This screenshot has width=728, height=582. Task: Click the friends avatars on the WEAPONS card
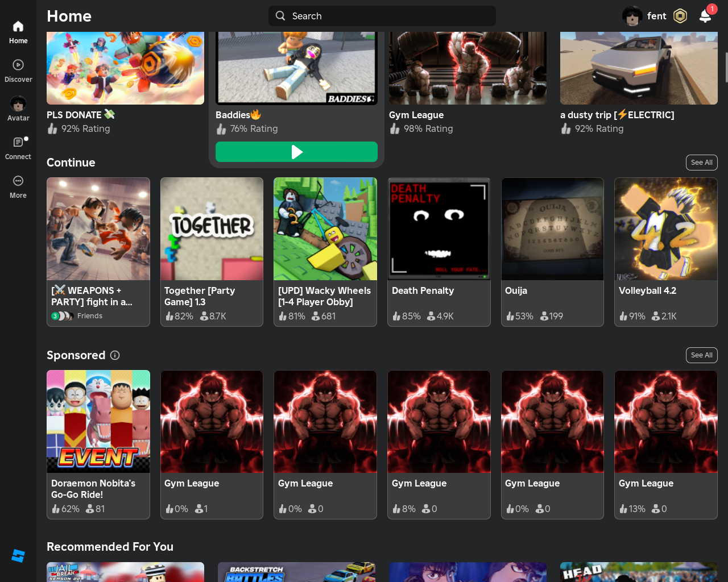pos(63,316)
